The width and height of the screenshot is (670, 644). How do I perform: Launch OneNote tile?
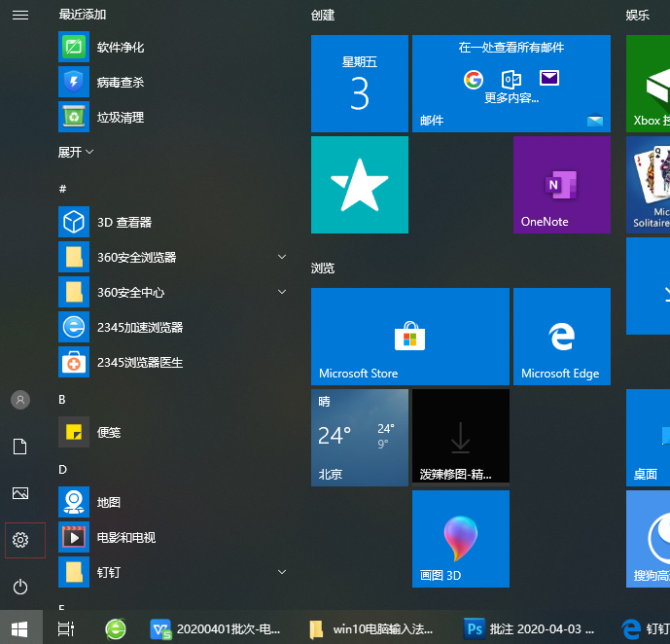click(x=561, y=185)
